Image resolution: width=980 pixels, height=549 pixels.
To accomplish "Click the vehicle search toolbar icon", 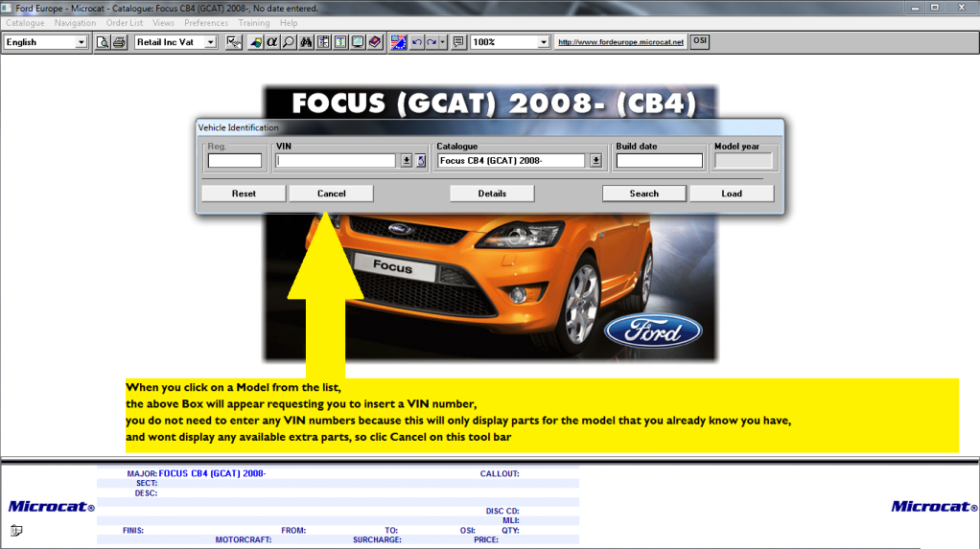I will tap(255, 42).
